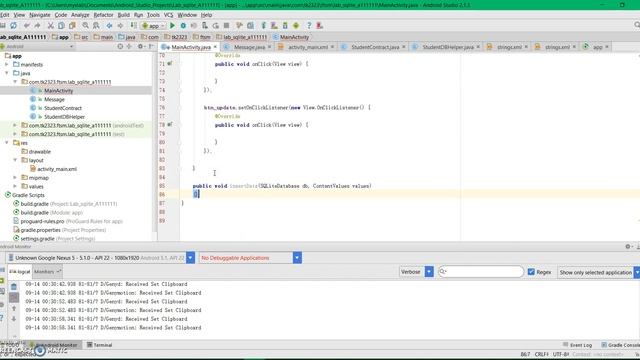640x360 pixels.
Task: Click the Redo arrow icon
Action: coord(38,26)
